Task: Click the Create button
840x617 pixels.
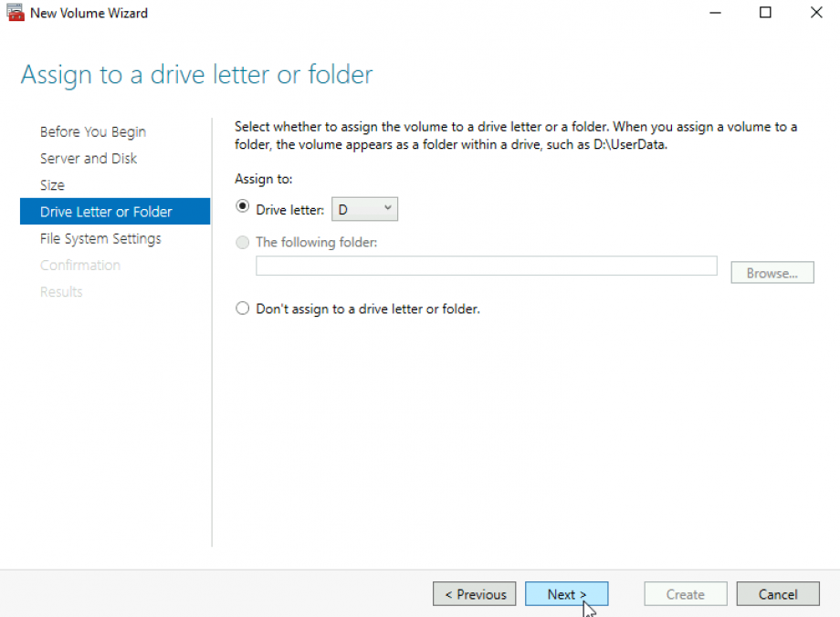Action: [x=685, y=594]
